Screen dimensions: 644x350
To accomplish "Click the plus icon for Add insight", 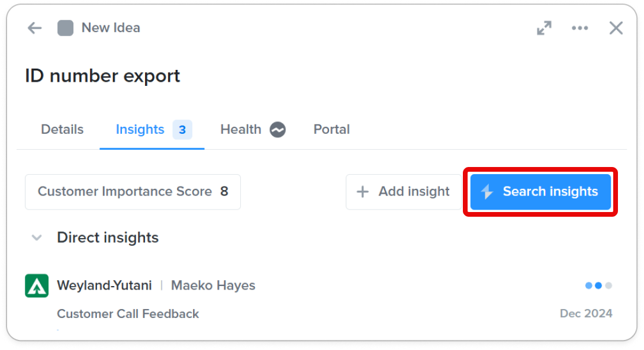I will click(x=362, y=191).
